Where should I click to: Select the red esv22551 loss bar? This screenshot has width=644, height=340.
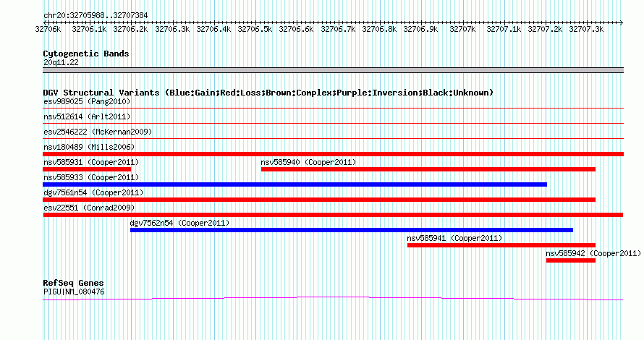coord(333,215)
